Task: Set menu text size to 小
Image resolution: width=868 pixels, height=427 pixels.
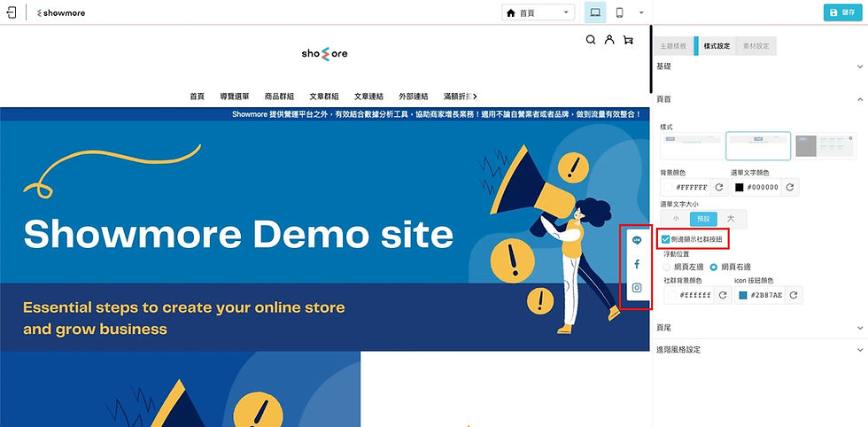Action: (x=675, y=219)
